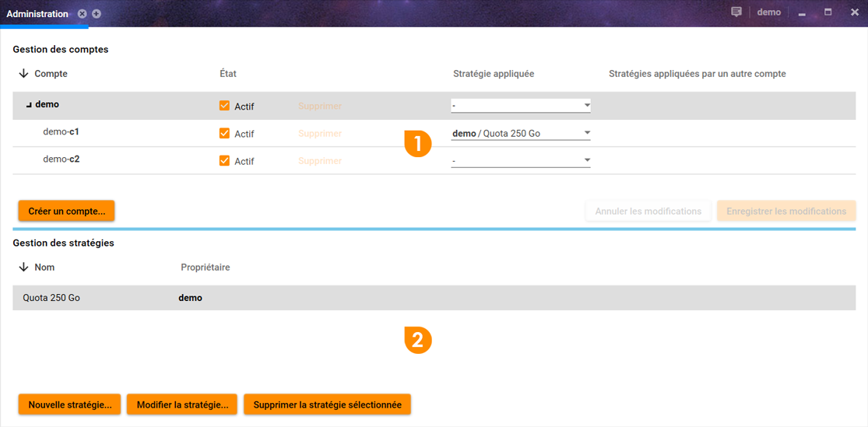Click Modifier la stratégie button
Image resolution: width=868 pixels, height=427 pixels.
coord(182,404)
